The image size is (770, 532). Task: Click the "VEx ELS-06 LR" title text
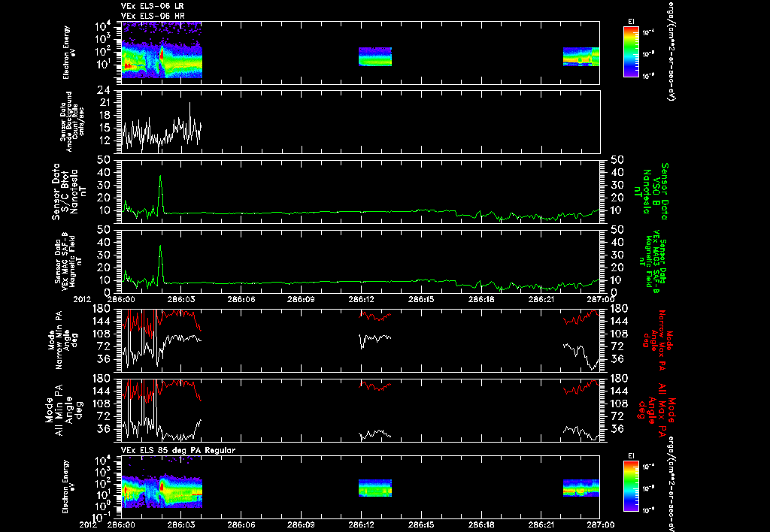(152, 6)
